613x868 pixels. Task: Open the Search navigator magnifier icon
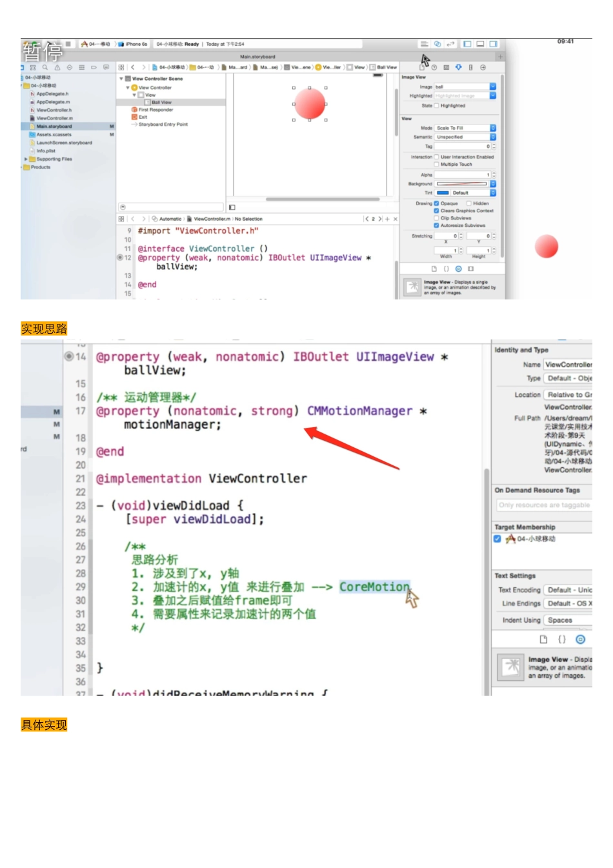click(45, 67)
